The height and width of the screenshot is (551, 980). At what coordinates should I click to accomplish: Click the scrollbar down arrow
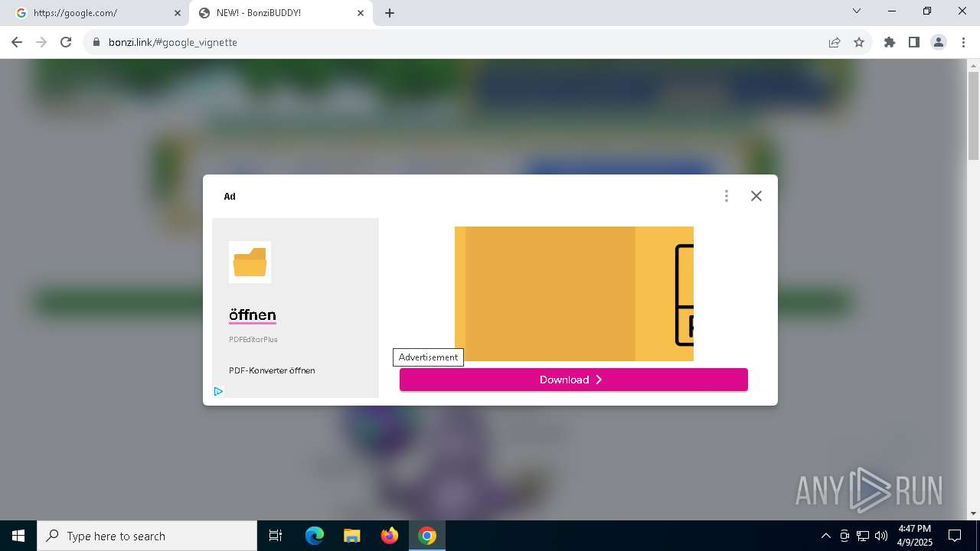tap(973, 514)
